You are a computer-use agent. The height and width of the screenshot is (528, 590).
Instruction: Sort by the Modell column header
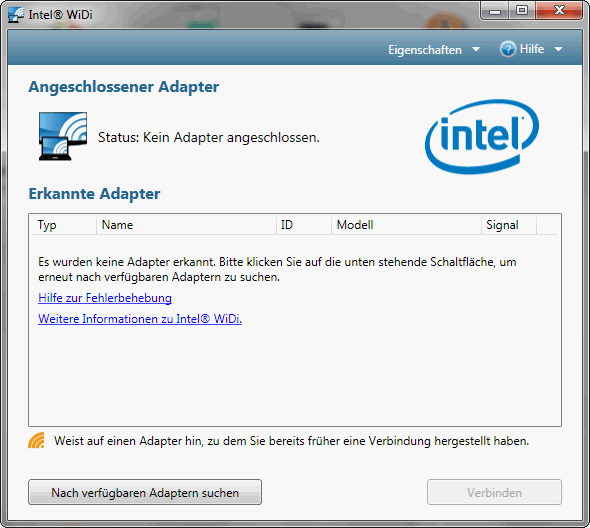pyautogui.click(x=406, y=225)
